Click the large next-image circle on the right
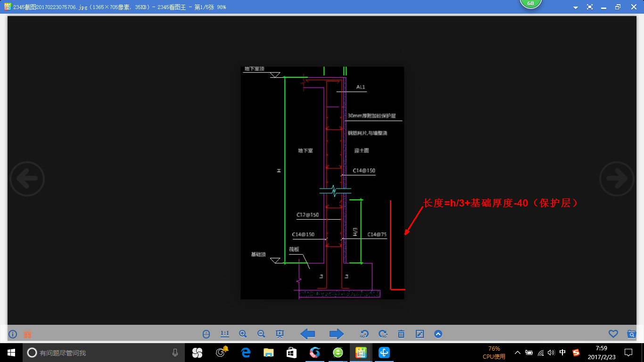 [x=617, y=179]
